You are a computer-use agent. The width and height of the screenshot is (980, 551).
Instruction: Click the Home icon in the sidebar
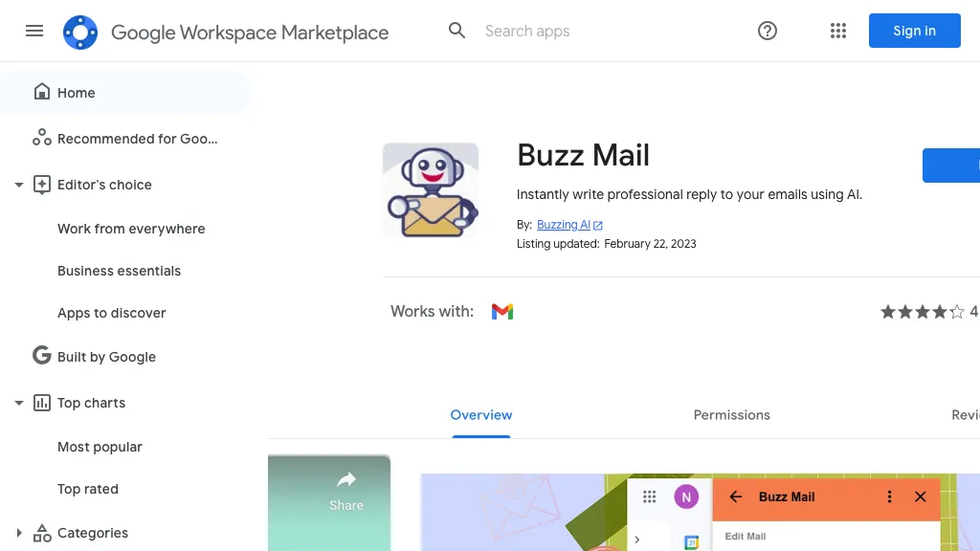click(42, 91)
